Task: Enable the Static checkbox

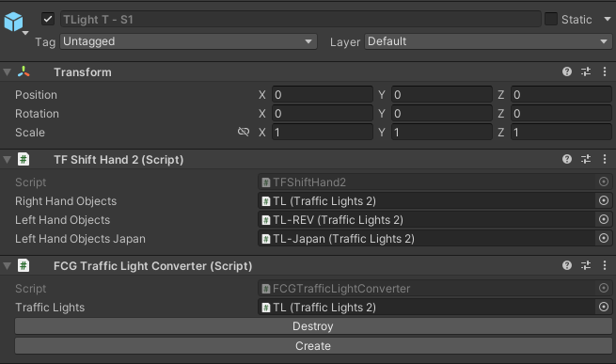Action: tap(551, 19)
